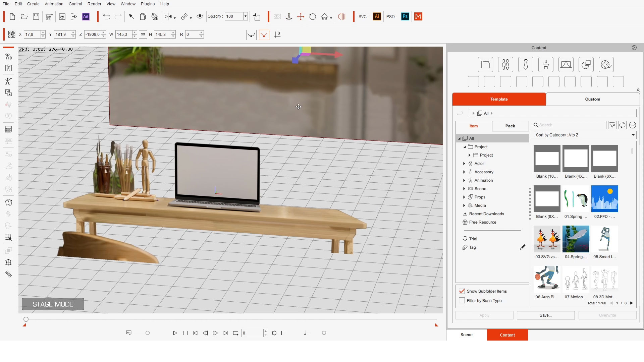Image resolution: width=644 pixels, height=362 pixels.
Task: Click the Save... button
Action: click(x=545, y=315)
